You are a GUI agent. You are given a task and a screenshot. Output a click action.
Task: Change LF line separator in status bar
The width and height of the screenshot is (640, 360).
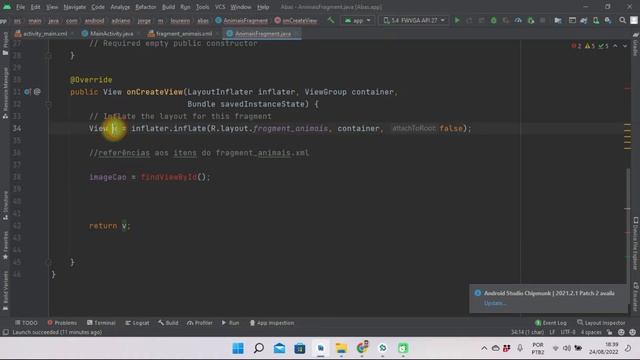(552, 332)
